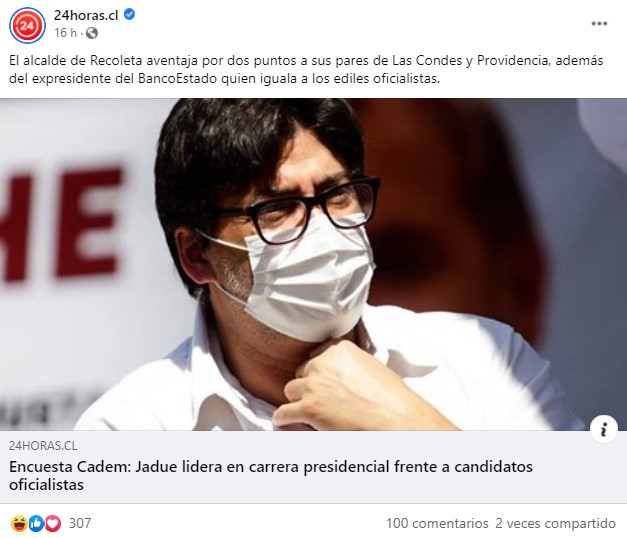Image resolution: width=627 pixels, height=538 pixels.
Task: Click the 24HORAS.CL source domain label
Action: coord(43,446)
